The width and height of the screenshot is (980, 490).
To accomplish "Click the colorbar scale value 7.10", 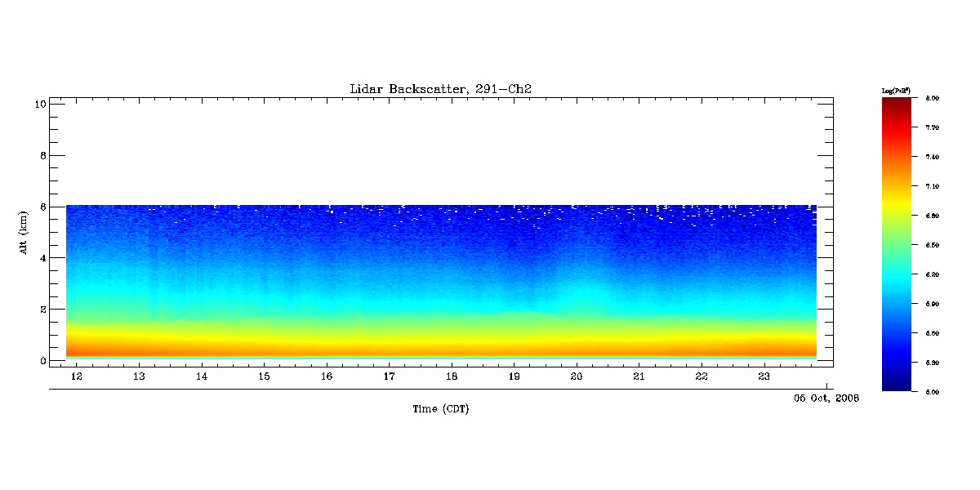I will coord(933,186).
